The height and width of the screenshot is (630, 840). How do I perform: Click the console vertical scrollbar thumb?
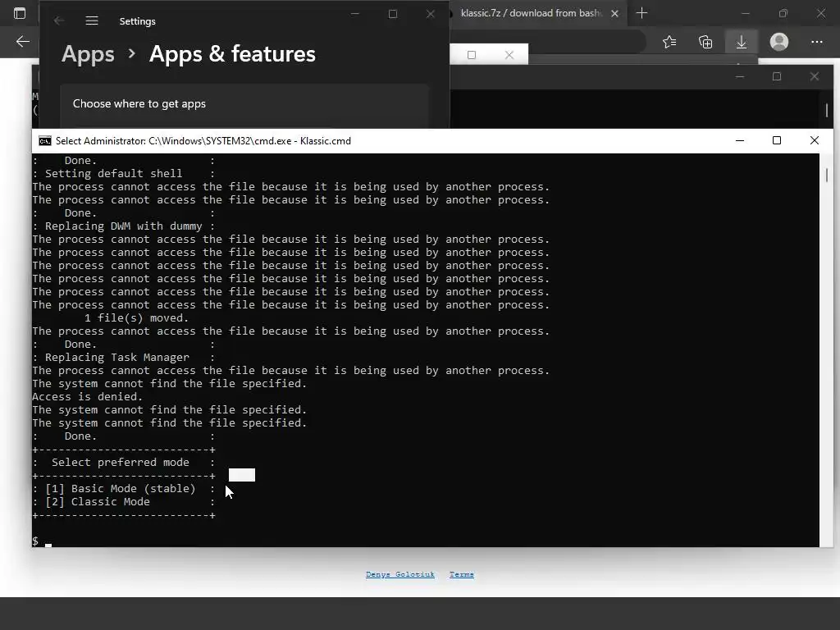click(x=827, y=175)
